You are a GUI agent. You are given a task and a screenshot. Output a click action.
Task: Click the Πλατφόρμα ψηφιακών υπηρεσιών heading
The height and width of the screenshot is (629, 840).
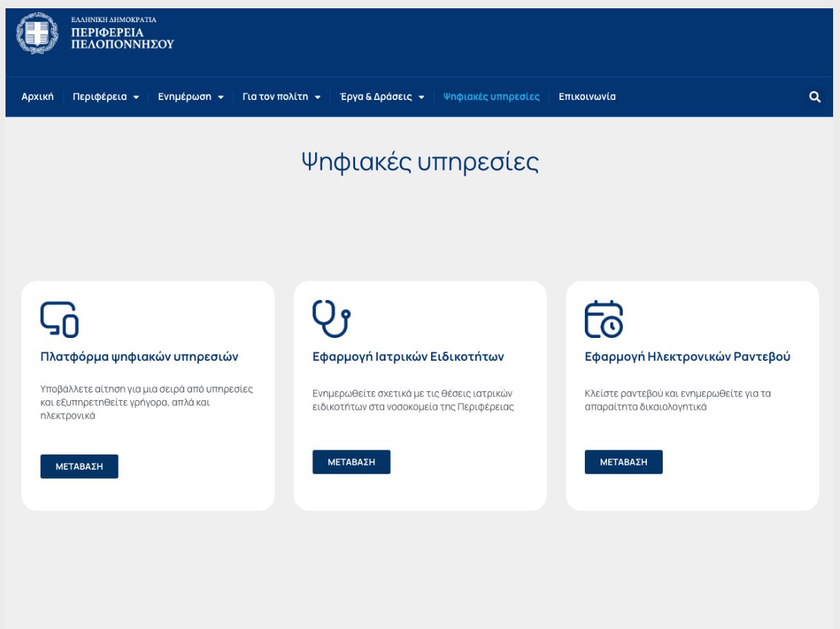[x=139, y=357]
